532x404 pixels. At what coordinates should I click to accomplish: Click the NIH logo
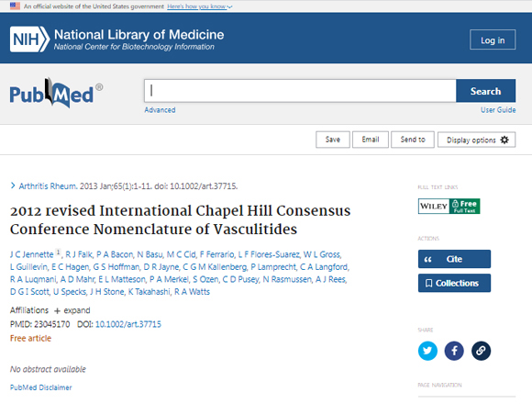[x=29, y=39]
